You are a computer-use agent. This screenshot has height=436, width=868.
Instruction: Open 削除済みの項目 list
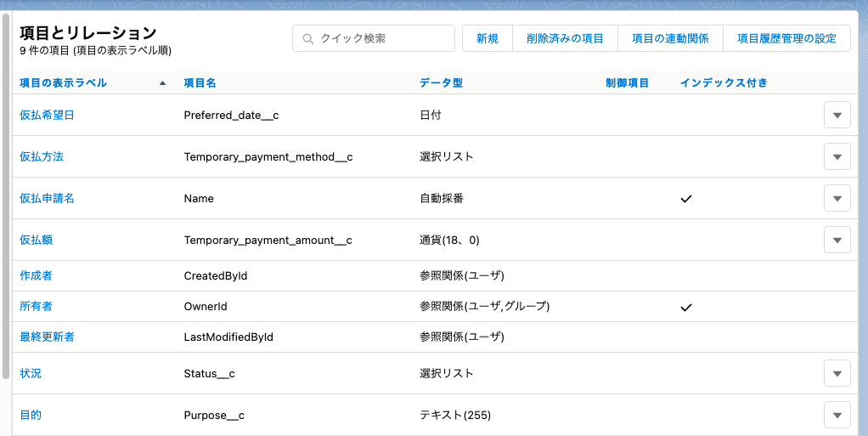[564, 38]
